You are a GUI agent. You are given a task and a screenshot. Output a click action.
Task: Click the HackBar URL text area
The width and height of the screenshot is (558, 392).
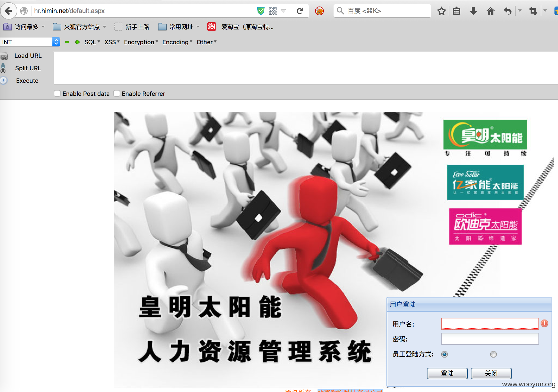(306, 68)
